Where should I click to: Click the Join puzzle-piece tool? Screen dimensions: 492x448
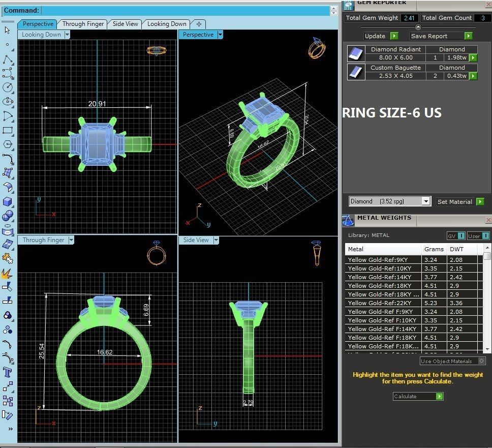coord(8,258)
